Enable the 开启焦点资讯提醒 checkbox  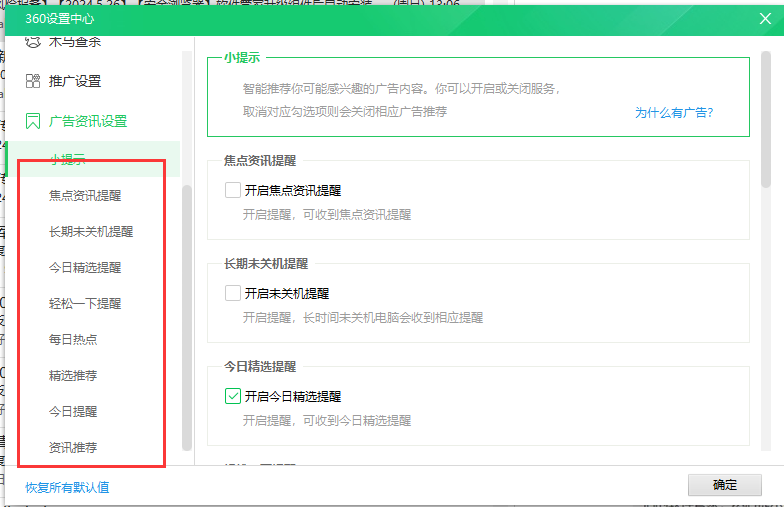[232, 190]
